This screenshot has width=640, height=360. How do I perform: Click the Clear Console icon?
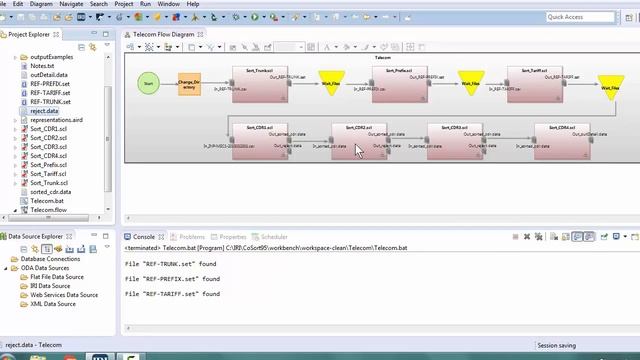click(553, 237)
